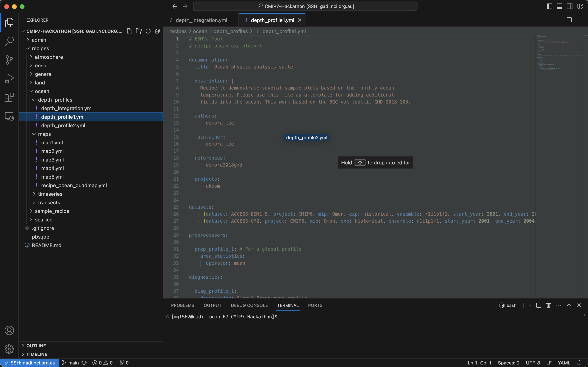Refresh the Explorer tree

(x=148, y=31)
